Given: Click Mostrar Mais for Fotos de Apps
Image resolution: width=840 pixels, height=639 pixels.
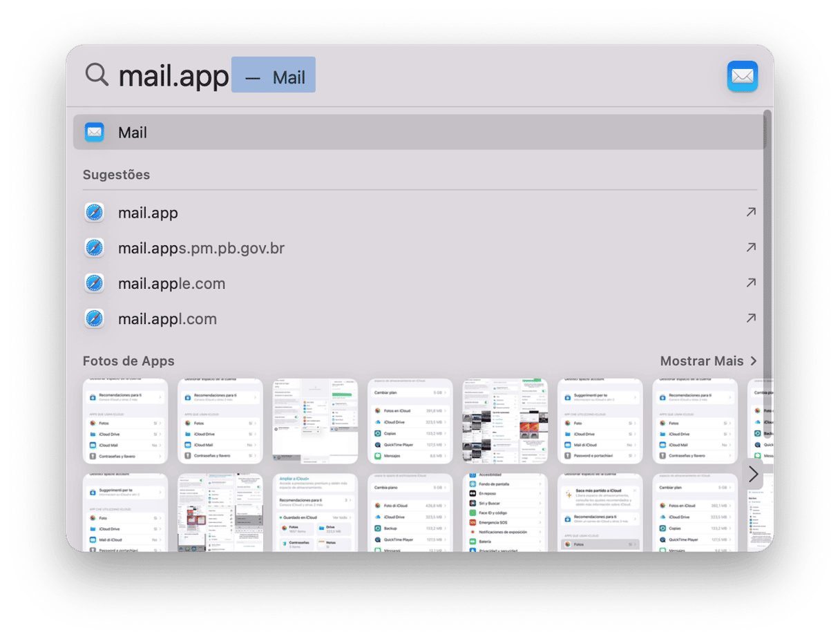Looking at the screenshot, I should (x=709, y=361).
